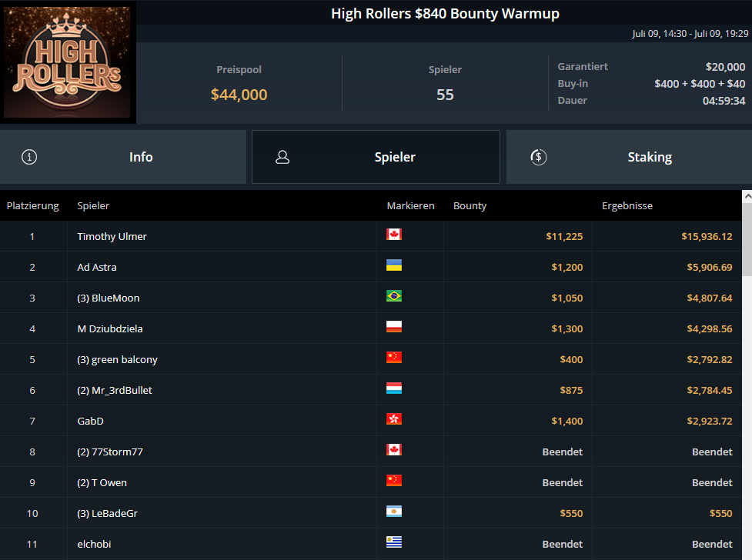The image size is (752, 560).
Task: Click the dollar staking icon
Action: point(539,157)
